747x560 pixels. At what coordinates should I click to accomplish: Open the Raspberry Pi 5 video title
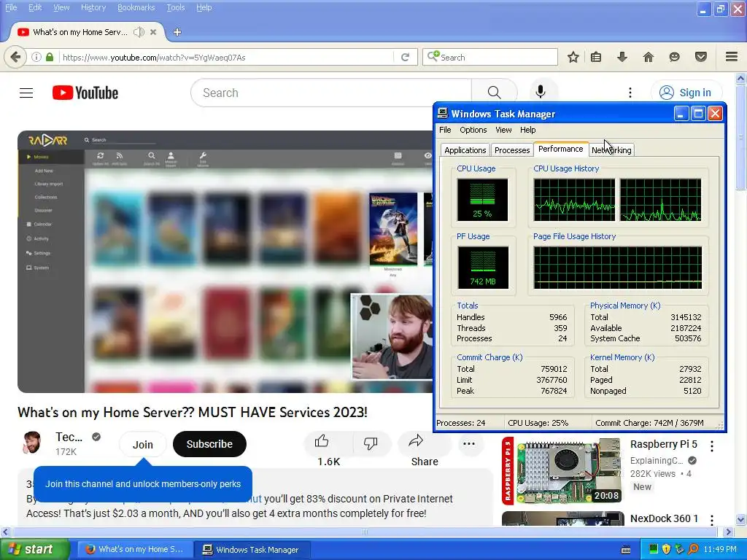pyautogui.click(x=664, y=444)
